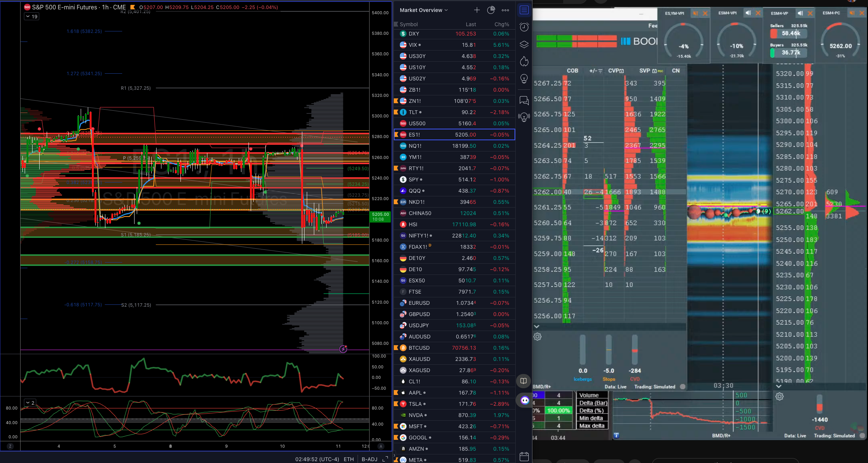Adjust the Stops vertical slider
This screenshot has width=868, height=463.
(609, 350)
